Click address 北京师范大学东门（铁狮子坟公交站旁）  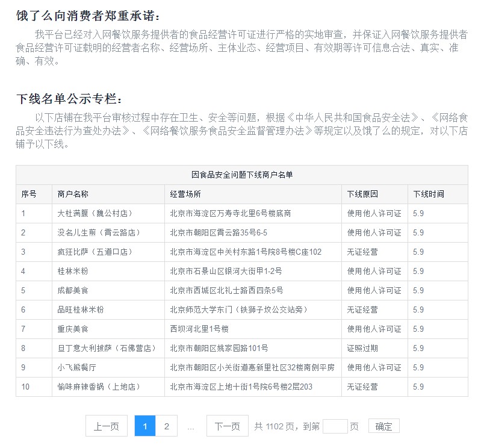[240, 310]
